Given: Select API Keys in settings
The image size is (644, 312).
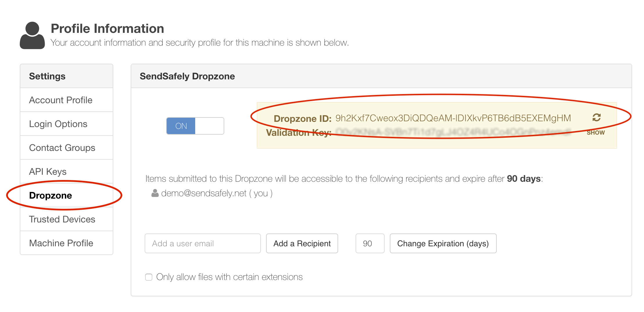Looking at the screenshot, I should (67, 172).
